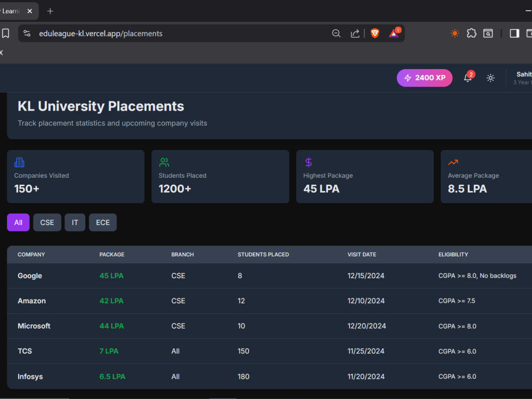Click the Students Placed people icon
Screen dimensions: 532x399
coord(164,162)
